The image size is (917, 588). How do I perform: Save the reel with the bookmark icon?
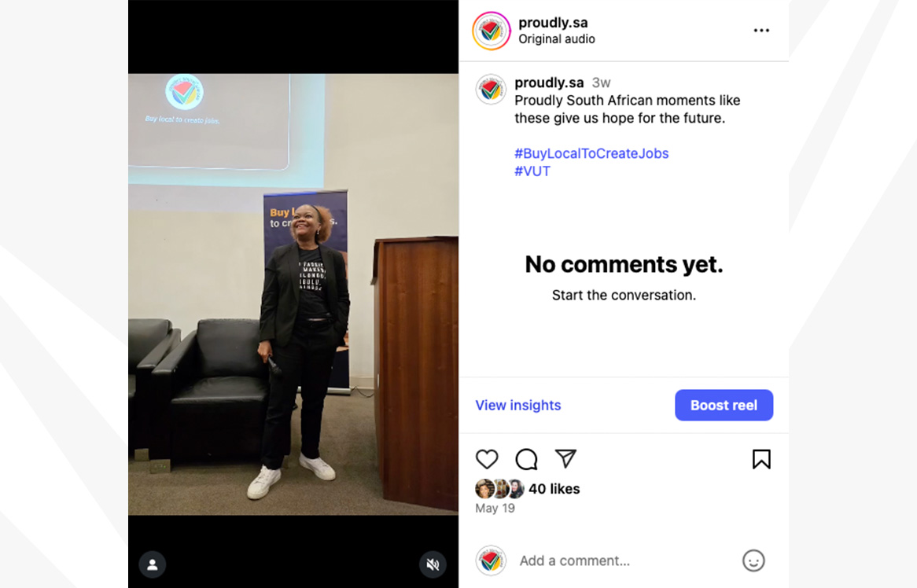[x=760, y=459]
